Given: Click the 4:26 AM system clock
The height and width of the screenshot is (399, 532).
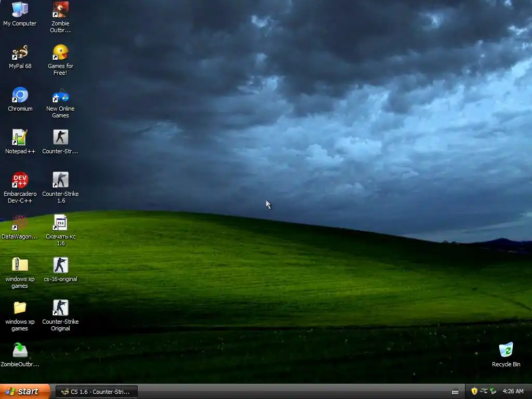Looking at the screenshot, I should pos(513,391).
